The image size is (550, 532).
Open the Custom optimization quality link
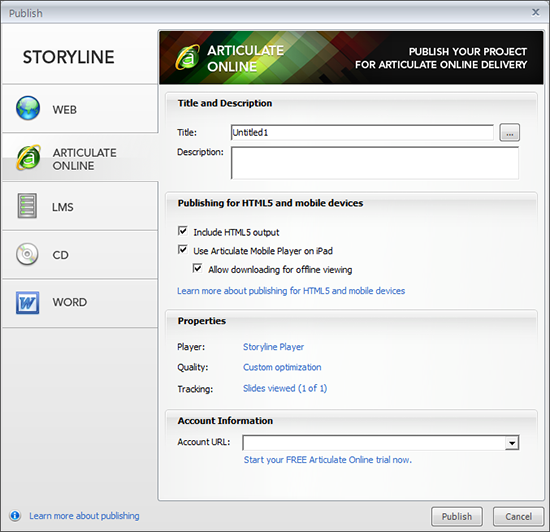(282, 367)
